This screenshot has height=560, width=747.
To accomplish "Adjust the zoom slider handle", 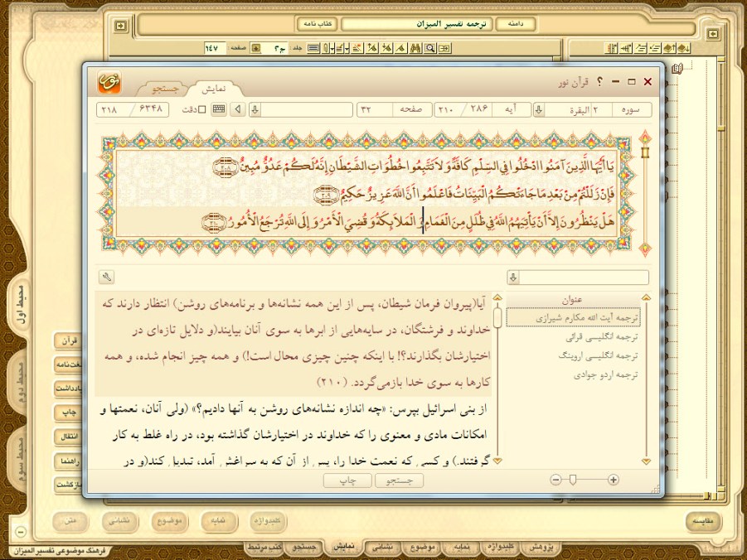I will click(x=573, y=480).
